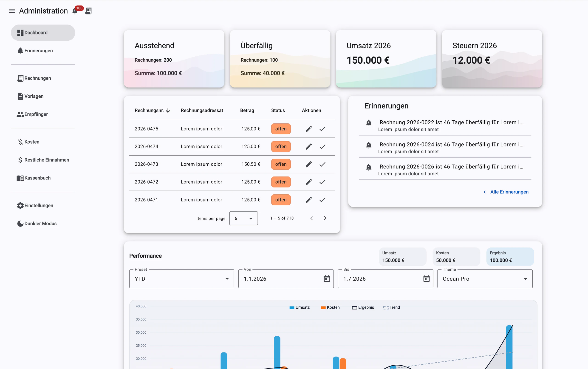Open Kosten in sidebar

pyautogui.click(x=43, y=142)
